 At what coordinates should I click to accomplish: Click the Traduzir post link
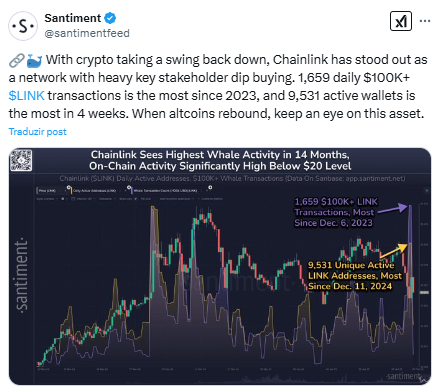pos(38,132)
